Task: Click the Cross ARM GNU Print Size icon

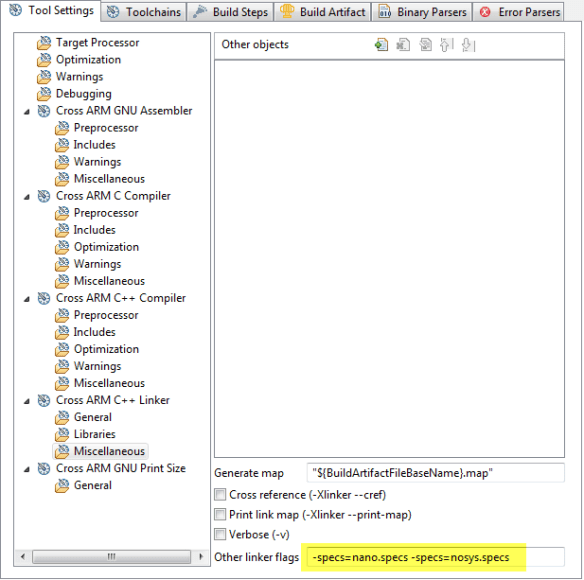Action: tap(44, 469)
